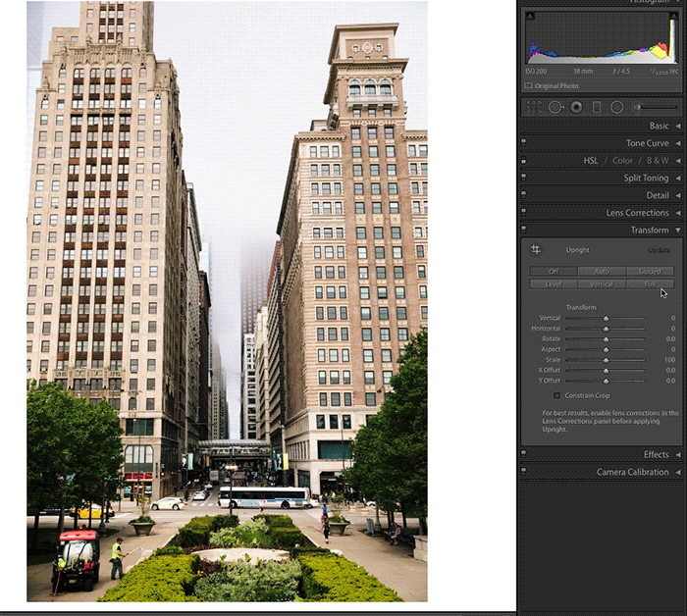
Task: Tick the Original Photo checkbox
Action: pos(528,85)
